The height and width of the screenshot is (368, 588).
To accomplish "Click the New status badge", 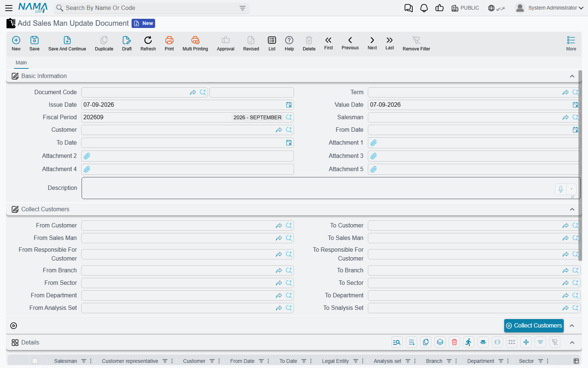I will (x=143, y=23).
